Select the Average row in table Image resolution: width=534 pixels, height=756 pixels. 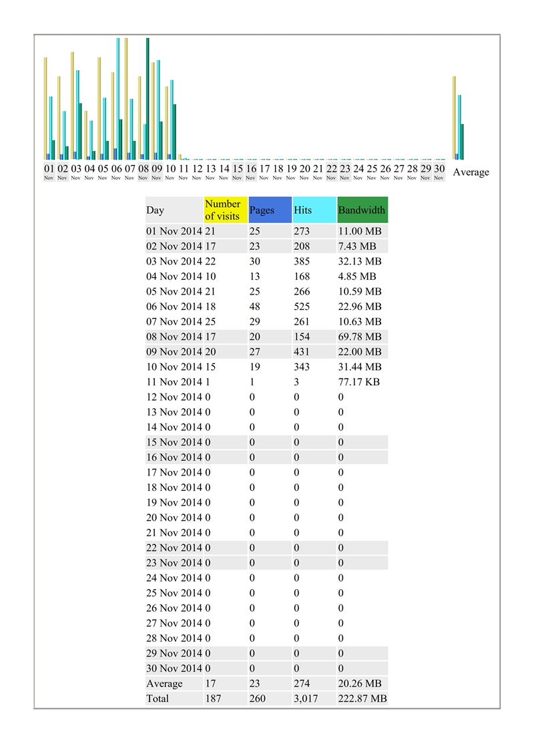click(266, 684)
